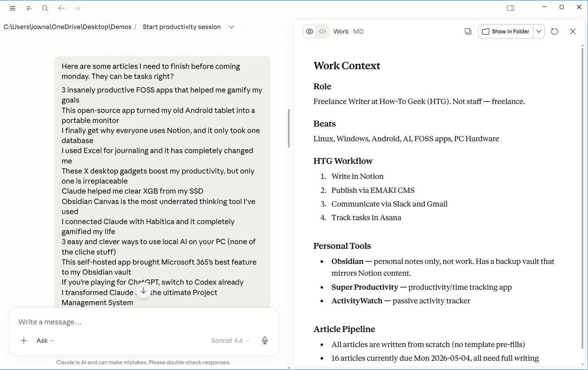Viewport: 588px width, 370px height.
Task: Open the Sonnet 4.6 model selector
Action: [x=230, y=341]
